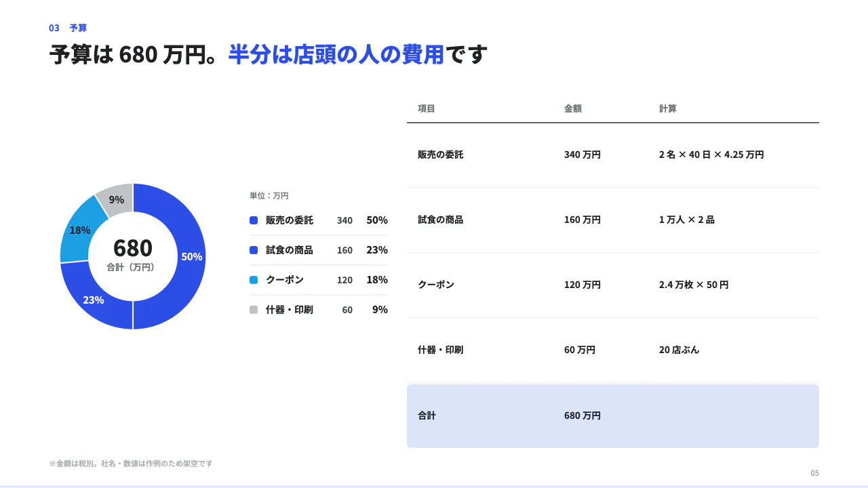
Task: Click 販売の委託 in the table's first row
Action: 441,155
